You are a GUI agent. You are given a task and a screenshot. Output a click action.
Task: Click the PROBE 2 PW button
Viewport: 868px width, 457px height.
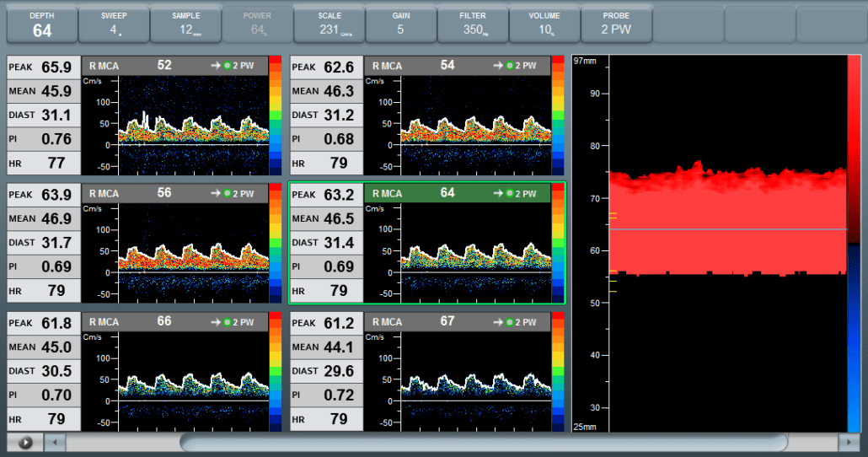click(616, 25)
